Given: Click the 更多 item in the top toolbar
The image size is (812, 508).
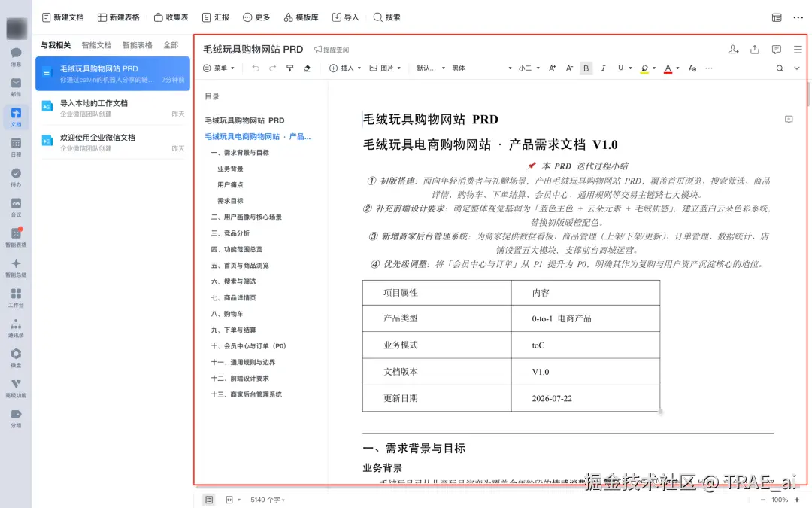Looking at the screenshot, I should click(x=256, y=17).
